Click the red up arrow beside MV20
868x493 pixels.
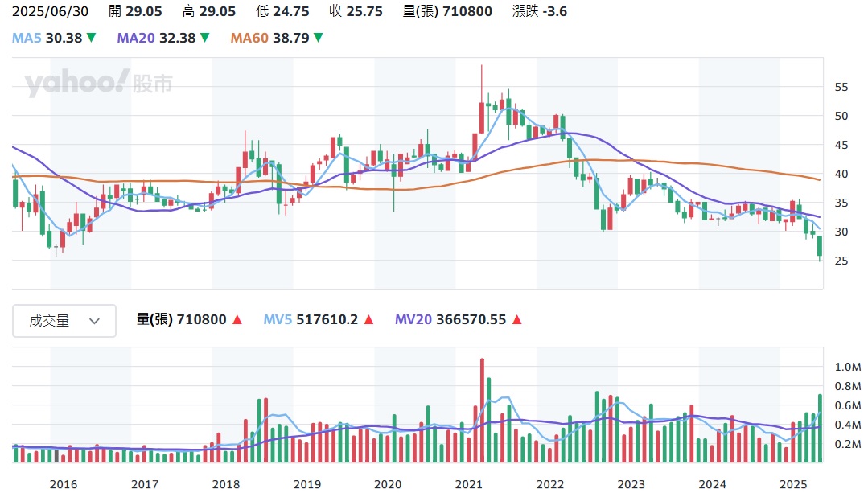pos(516,320)
